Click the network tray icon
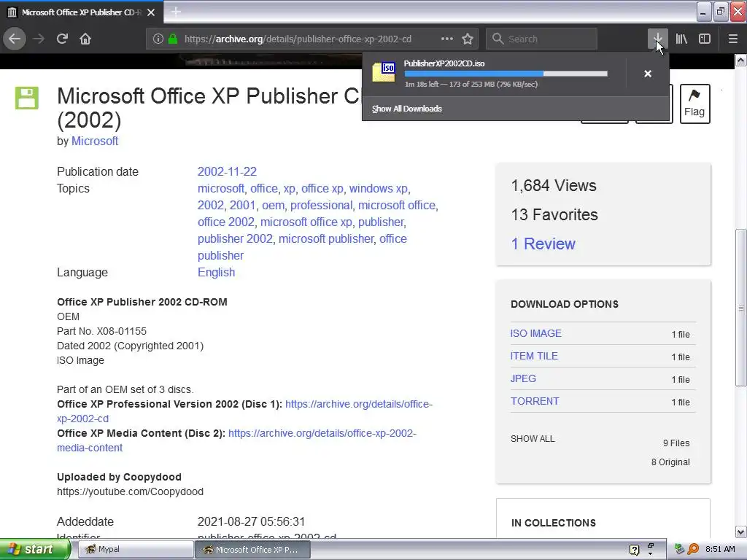Image resolution: width=747 pixels, height=560 pixels. tap(679, 549)
